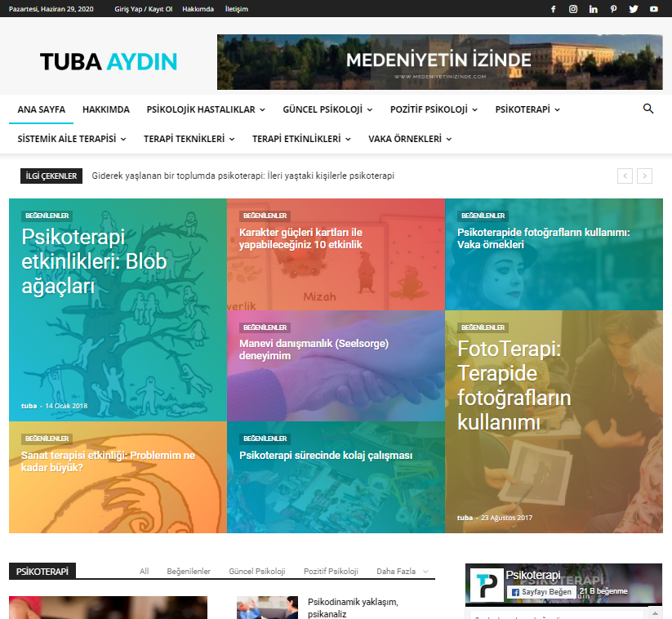This screenshot has height=619, width=672.
Task: Open the Facebook social icon in top bar
Action: point(553,9)
